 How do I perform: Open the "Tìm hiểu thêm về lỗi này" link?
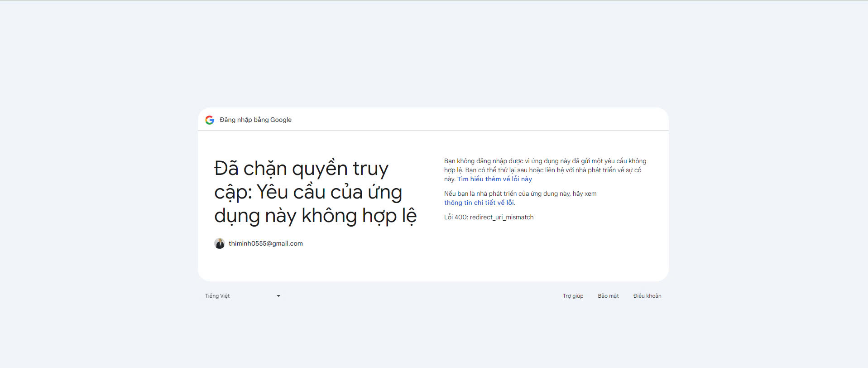(x=494, y=179)
